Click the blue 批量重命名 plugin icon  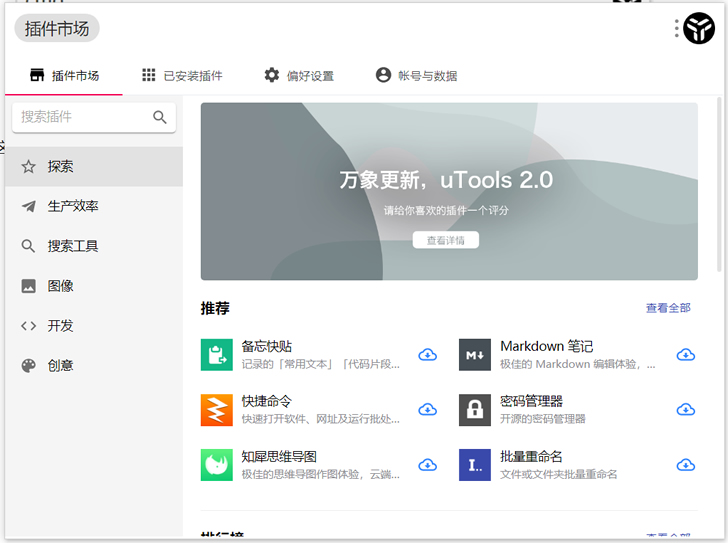click(x=475, y=465)
